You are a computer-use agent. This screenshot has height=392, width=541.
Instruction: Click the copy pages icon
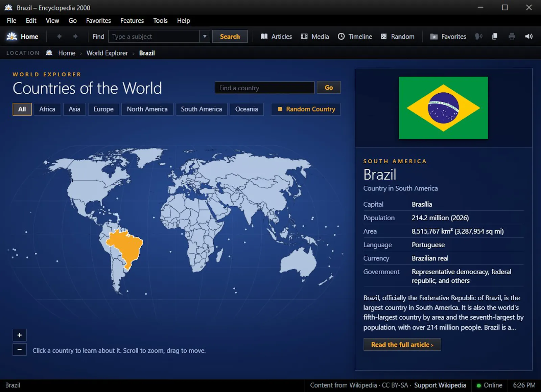495,37
